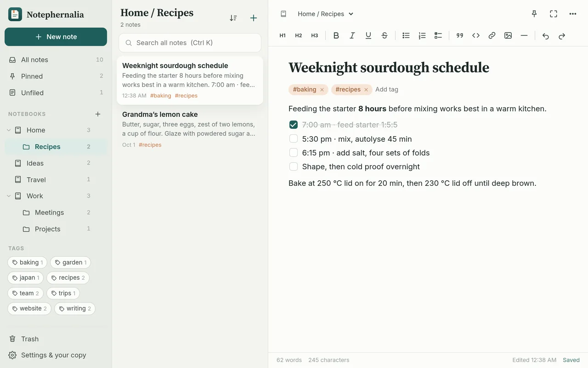Screen dimensions: 588x368
Task: Redo the last edit
Action: pyautogui.click(x=562, y=36)
